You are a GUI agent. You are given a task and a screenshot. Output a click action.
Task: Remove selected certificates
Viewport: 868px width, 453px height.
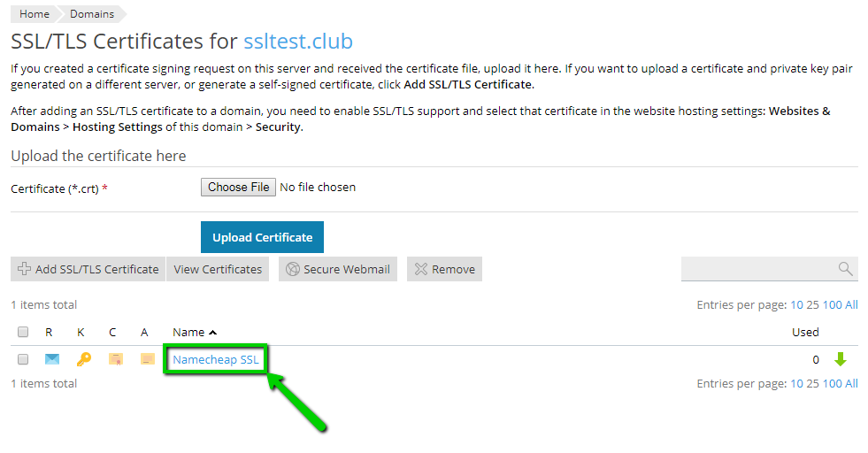point(444,269)
